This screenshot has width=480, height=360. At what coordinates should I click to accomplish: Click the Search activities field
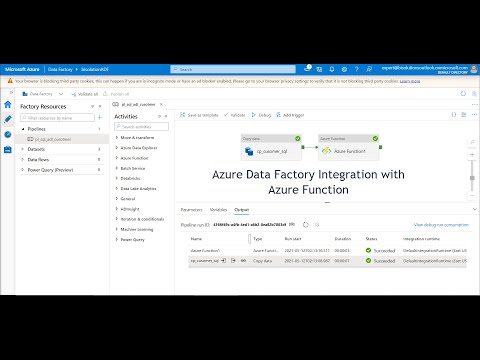pos(141,127)
